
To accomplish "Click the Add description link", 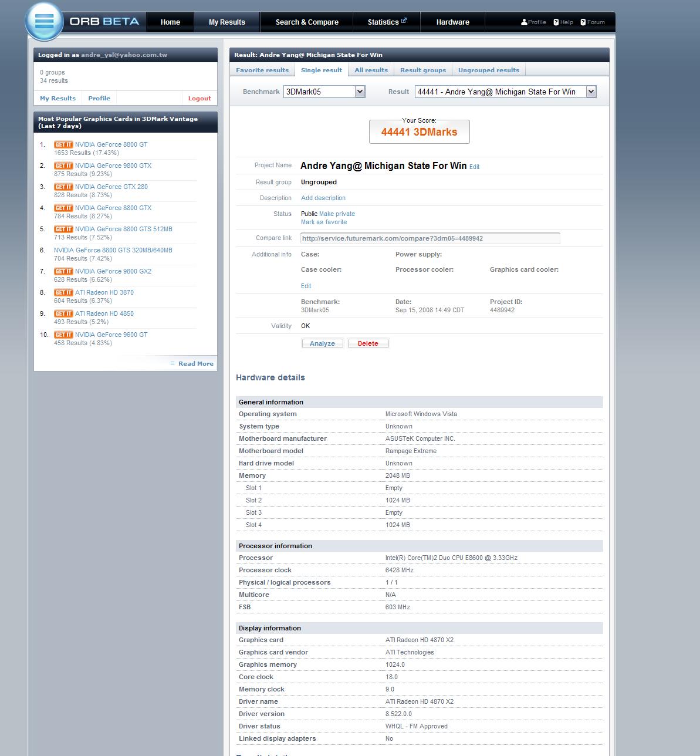I will (323, 198).
